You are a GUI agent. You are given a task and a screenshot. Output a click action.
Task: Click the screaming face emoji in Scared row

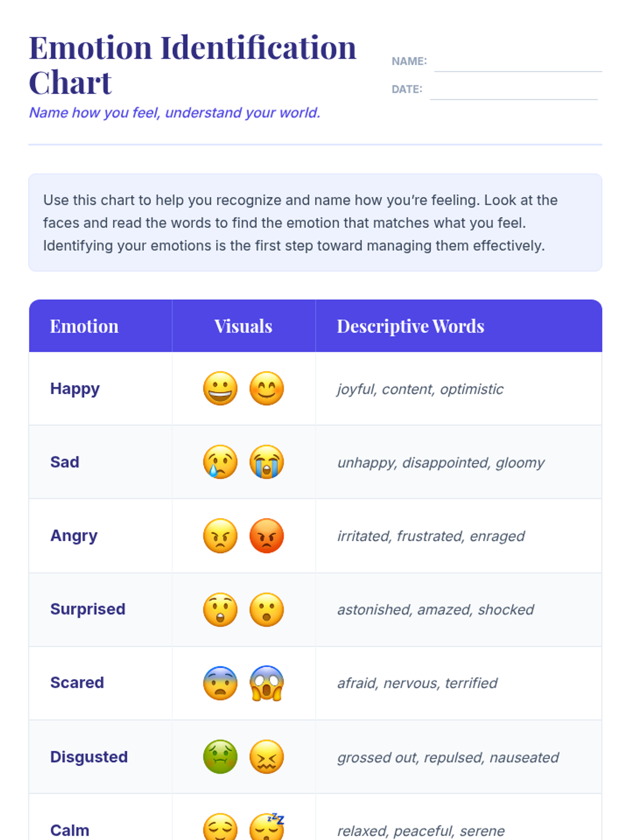tap(267, 683)
